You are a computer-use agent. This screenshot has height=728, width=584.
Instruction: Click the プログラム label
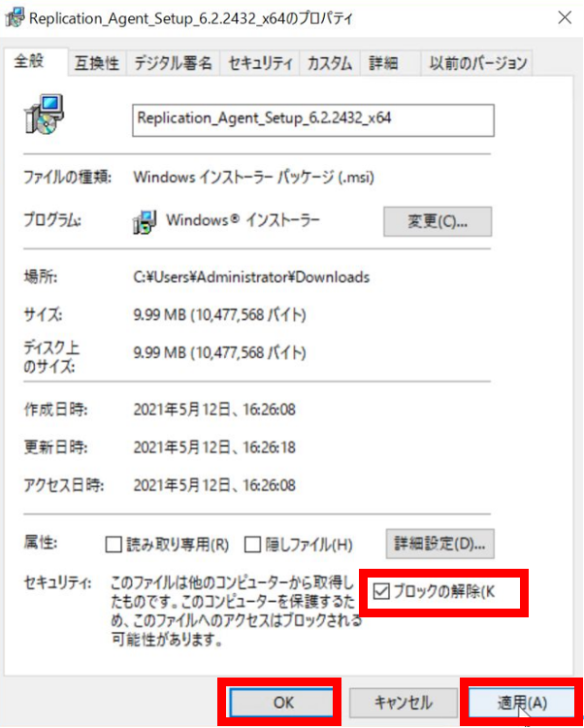pyautogui.click(x=52, y=221)
